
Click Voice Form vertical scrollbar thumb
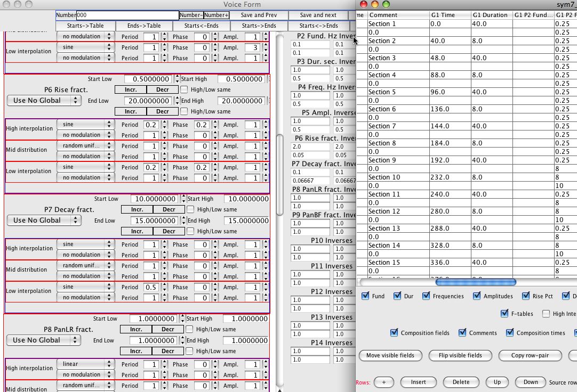[279, 175]
